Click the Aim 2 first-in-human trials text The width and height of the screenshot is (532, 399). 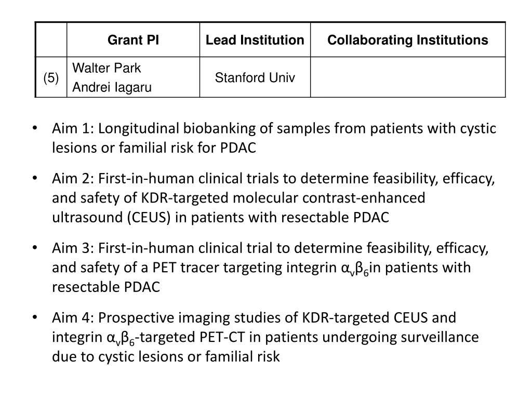pyautogui.click(x=273, y=198)
